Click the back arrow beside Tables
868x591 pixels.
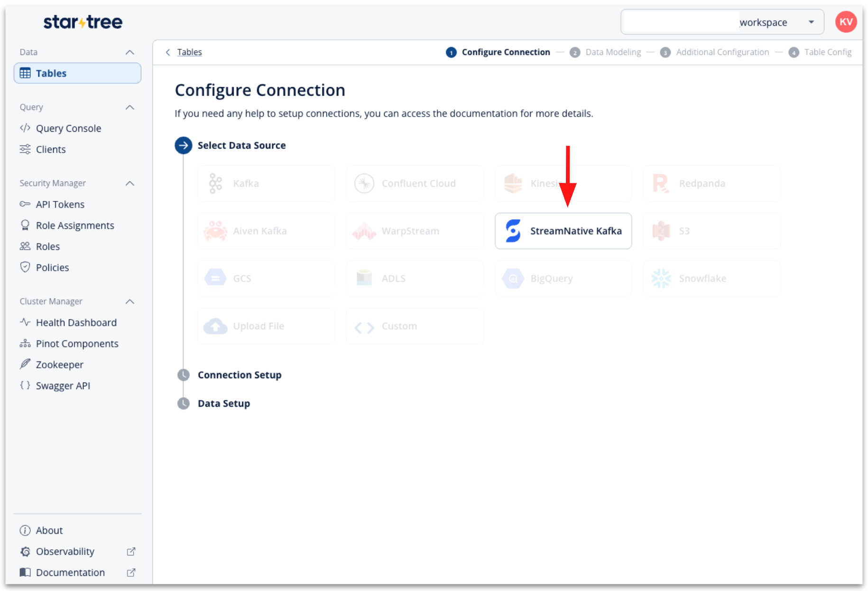[x=168, y=52]
